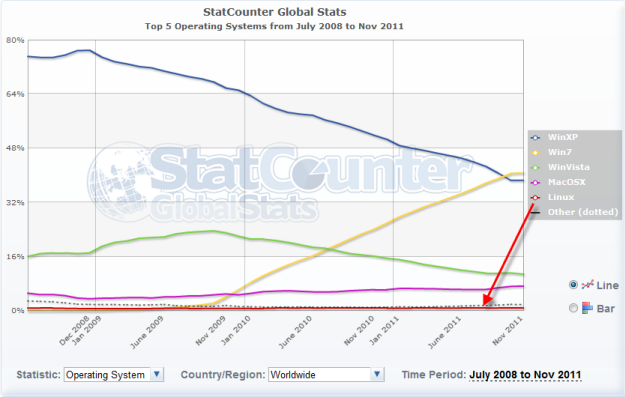Click the bar chart icon
The image size is (625, 397).
587,308
